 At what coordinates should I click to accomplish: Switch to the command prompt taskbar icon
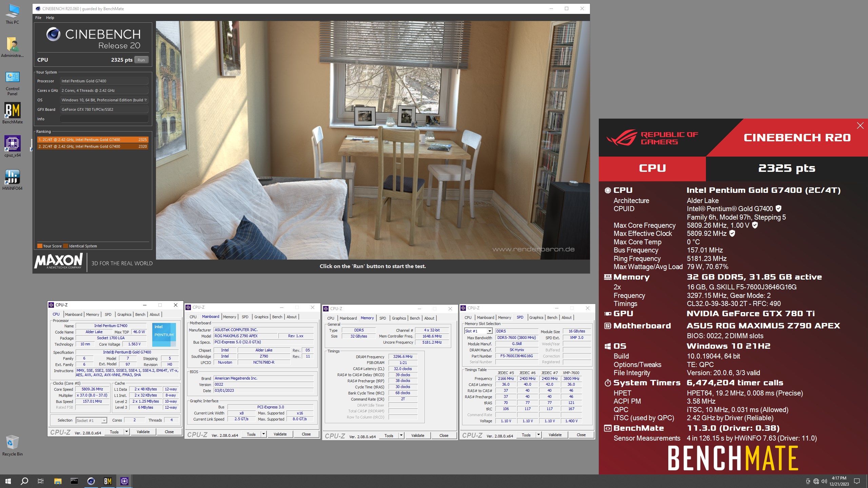coord(74,481)
